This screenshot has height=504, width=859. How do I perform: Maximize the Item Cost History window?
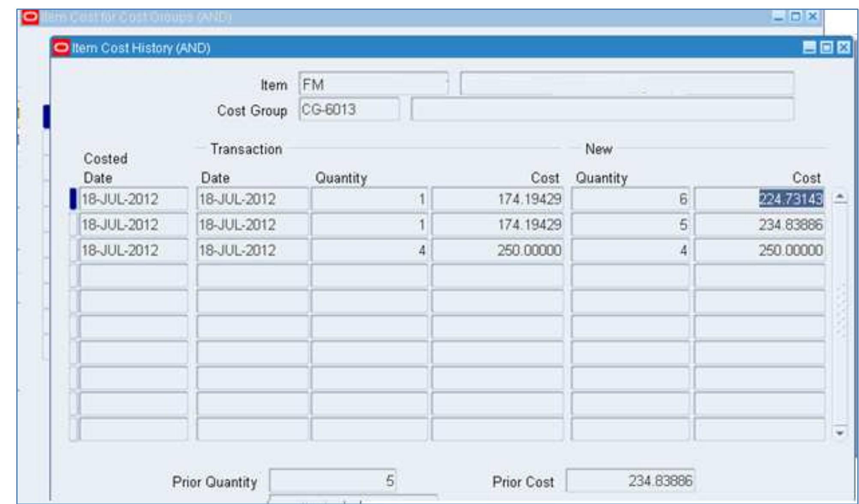pyautogui.click(x=826, y=47)
